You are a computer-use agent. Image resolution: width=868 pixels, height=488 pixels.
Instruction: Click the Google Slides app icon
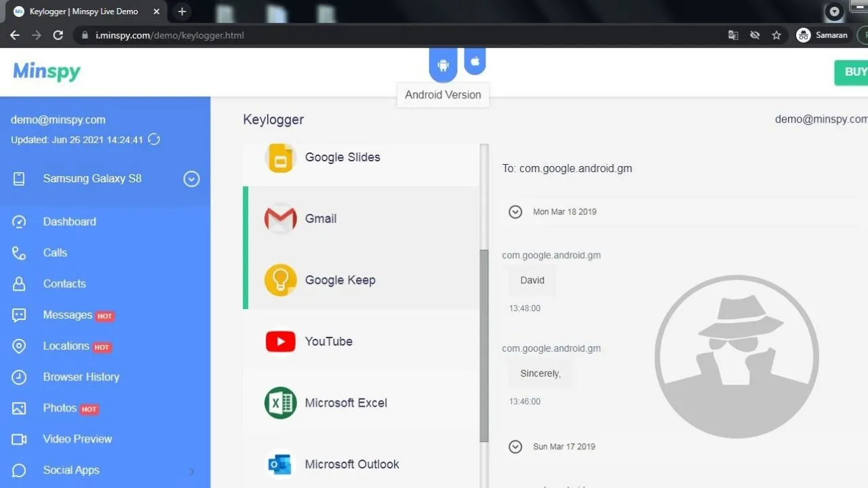[x=281, y=158]
